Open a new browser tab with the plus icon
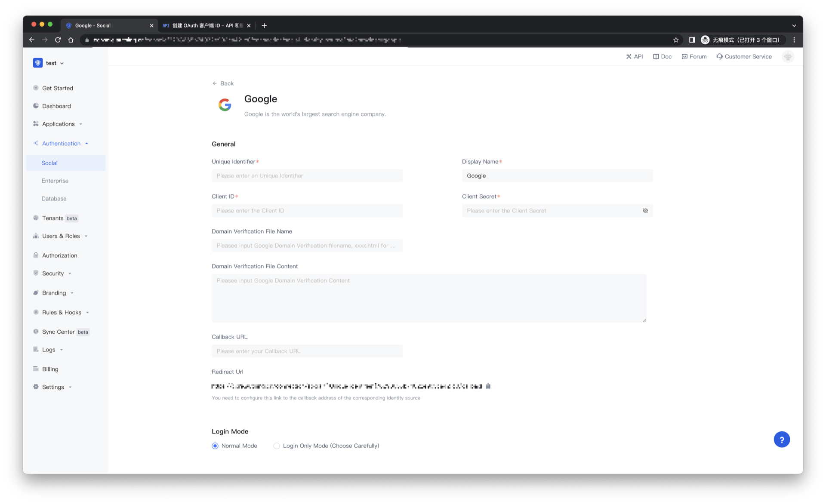 264,26
